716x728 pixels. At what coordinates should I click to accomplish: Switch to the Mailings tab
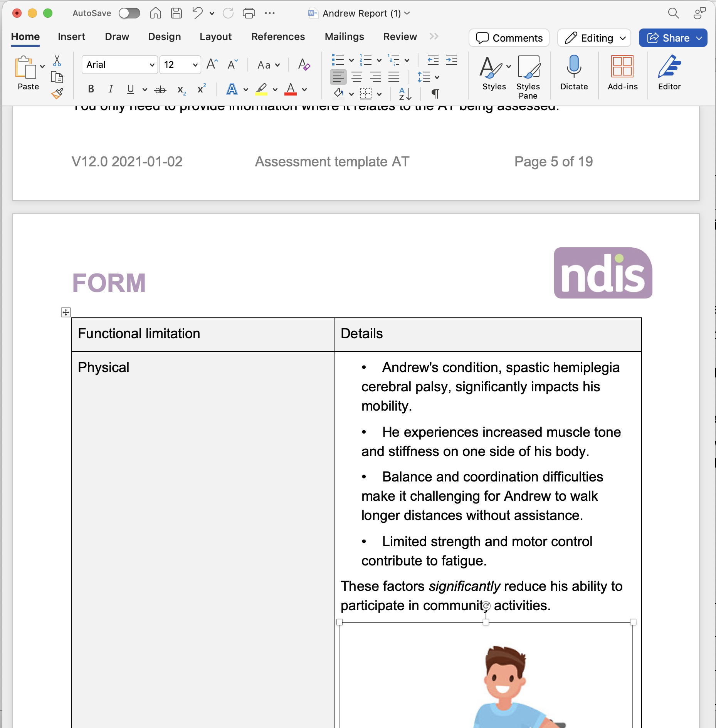[x=344, y=37]
